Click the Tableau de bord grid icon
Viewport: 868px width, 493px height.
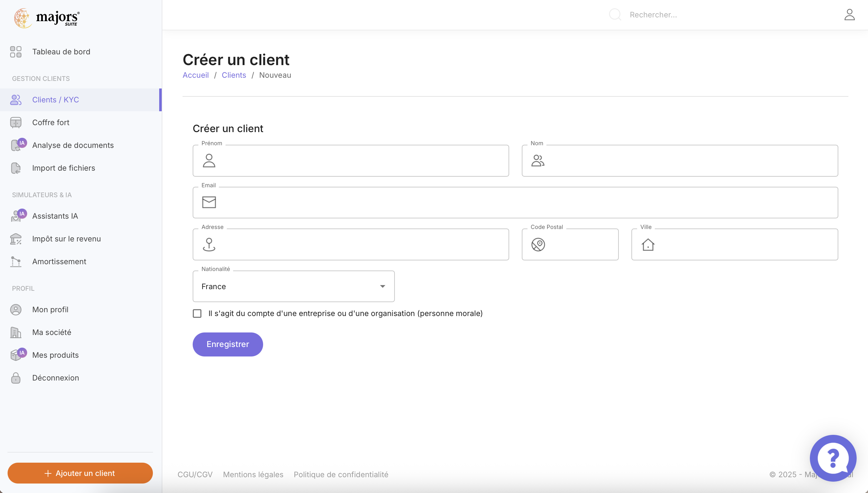(x=15, y=52)
